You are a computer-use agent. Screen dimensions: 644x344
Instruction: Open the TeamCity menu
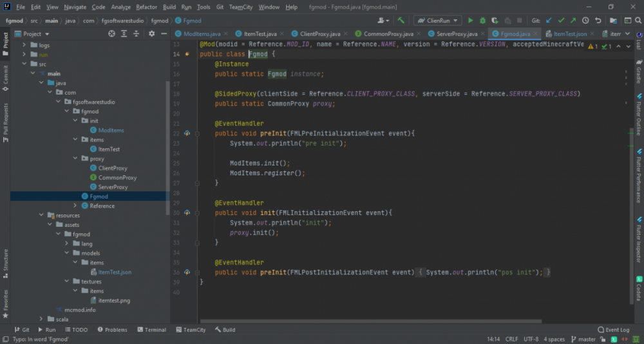pos(241,7)
